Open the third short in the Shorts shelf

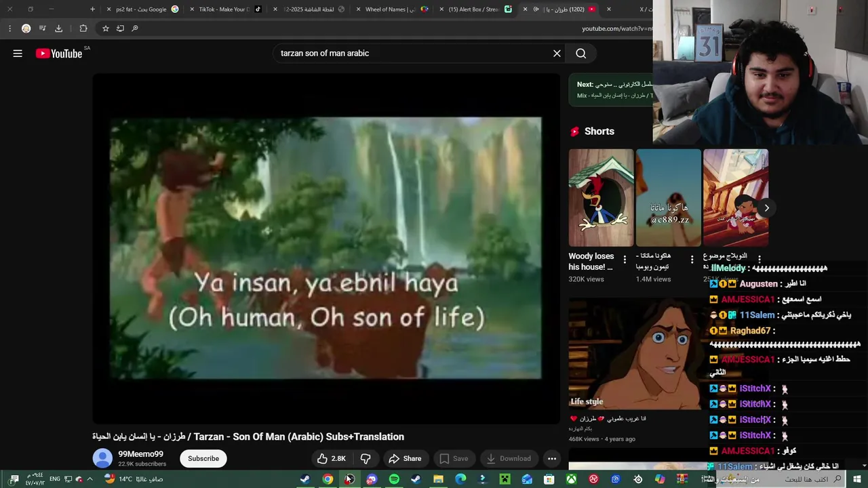tap(735, 198)
